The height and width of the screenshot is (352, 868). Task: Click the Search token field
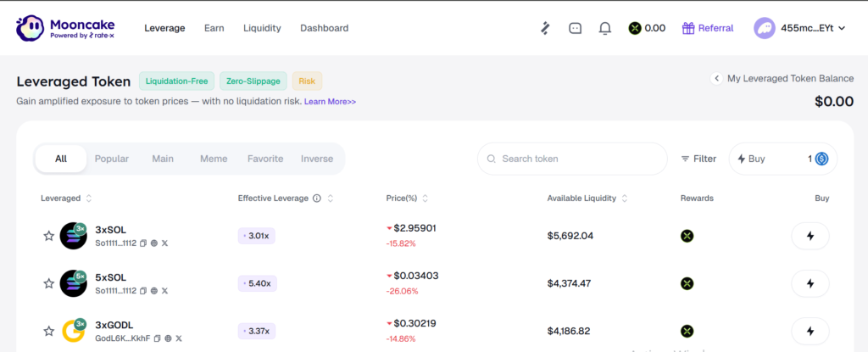[x=572, y=159]
